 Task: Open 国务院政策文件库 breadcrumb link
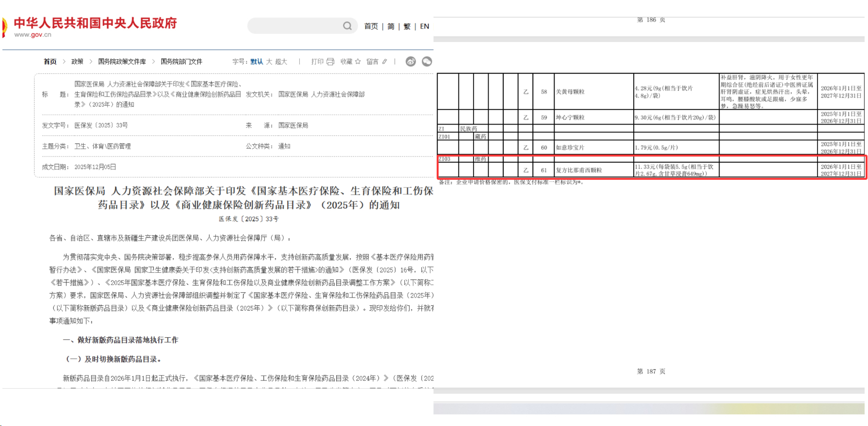122,62
